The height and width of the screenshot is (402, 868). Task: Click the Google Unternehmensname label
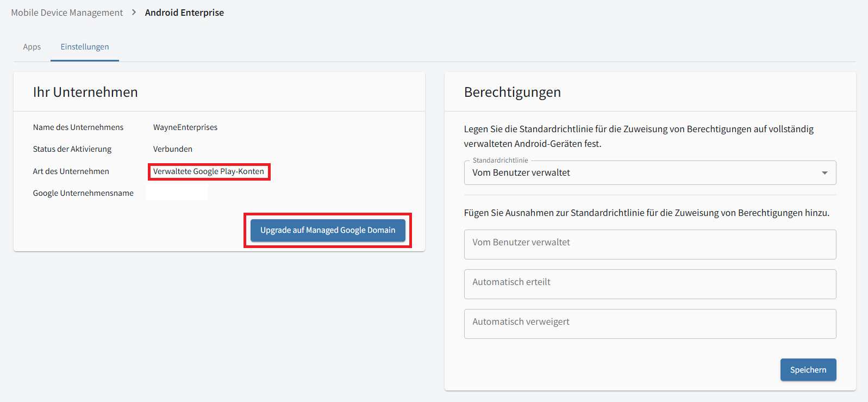[83, 193]
